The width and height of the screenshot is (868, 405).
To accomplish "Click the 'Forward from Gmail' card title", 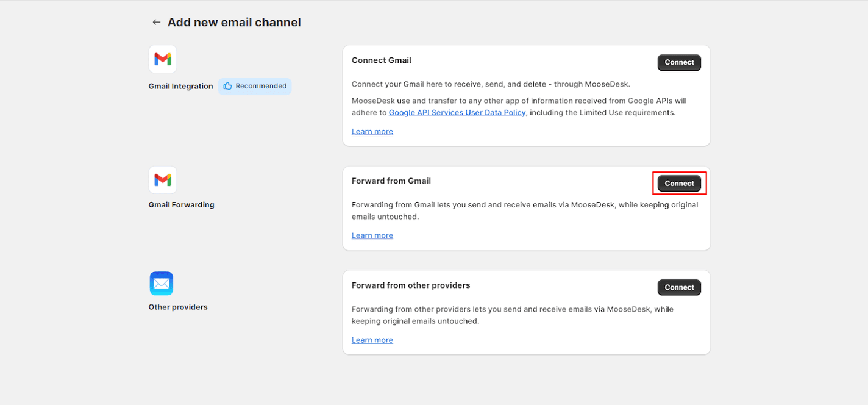I will [x=391, y=181].
